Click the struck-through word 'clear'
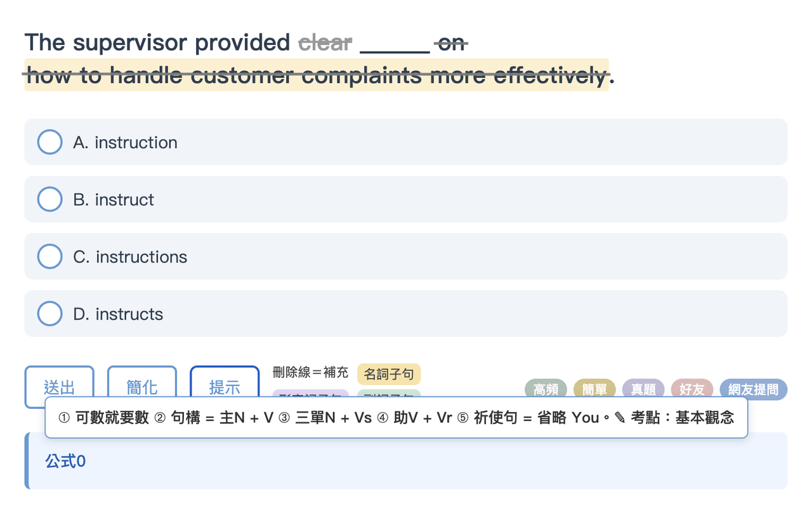812x518 pixels. click(325, 42)
